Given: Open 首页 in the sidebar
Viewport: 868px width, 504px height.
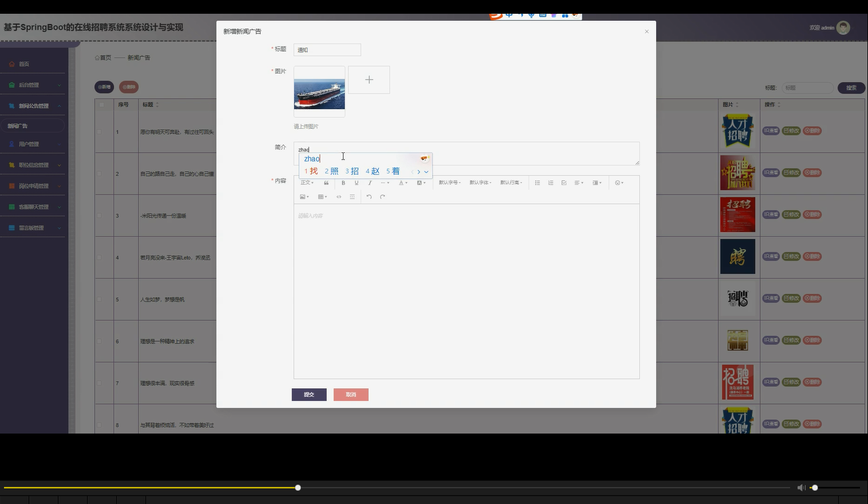Looking at the screenshot, I should [x=33, y=64].
